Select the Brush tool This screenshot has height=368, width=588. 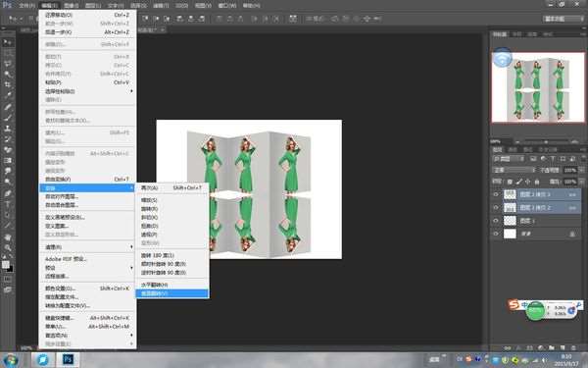8,118
